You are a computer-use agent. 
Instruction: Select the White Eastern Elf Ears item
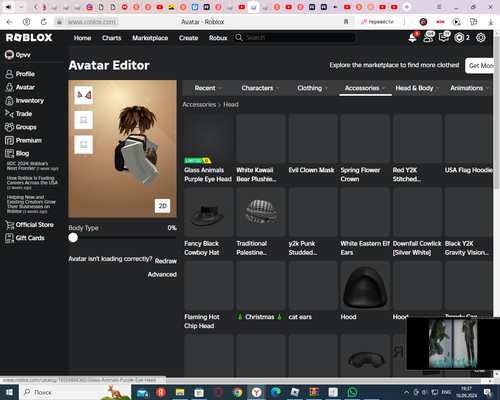pyautogui.click(x=365, y=212)
